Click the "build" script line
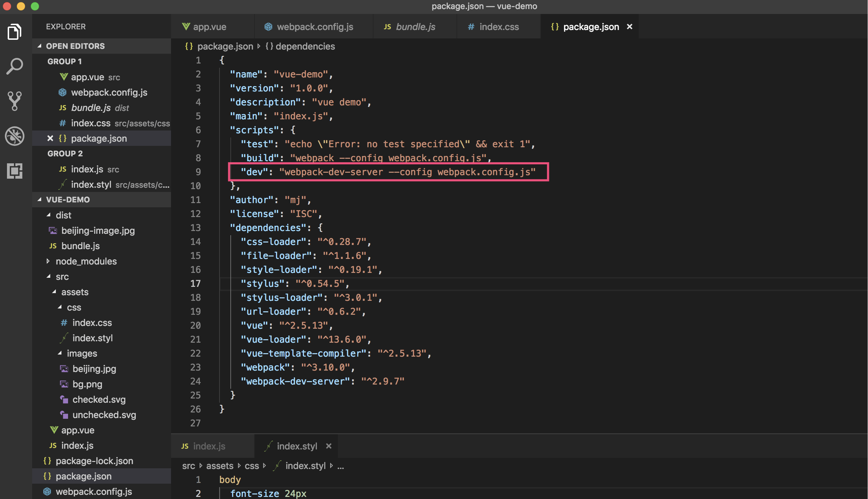 [x=366, y=158]
